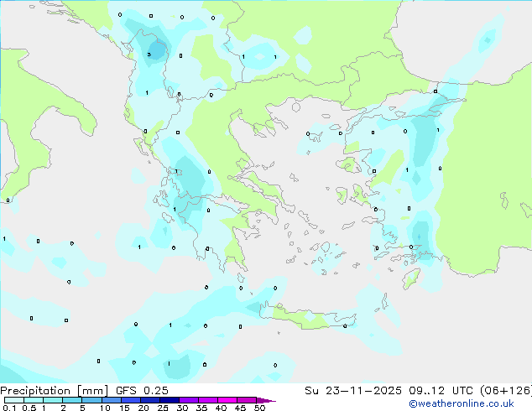Click legend scale value '0.1'
This screenshot has width=532, height=411.
pyautogui.click(x=9, y=408)
